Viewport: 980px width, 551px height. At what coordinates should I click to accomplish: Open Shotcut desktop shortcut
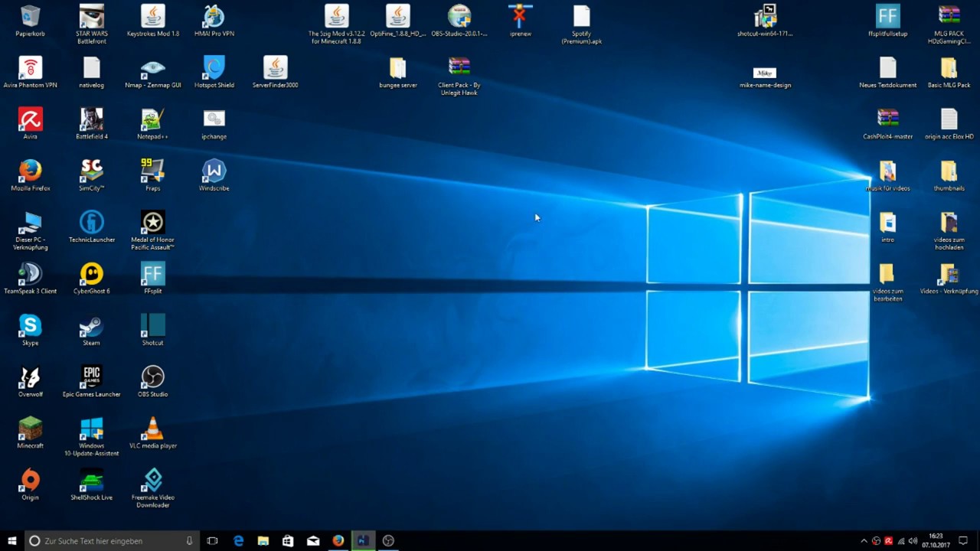tap(153, 325)
